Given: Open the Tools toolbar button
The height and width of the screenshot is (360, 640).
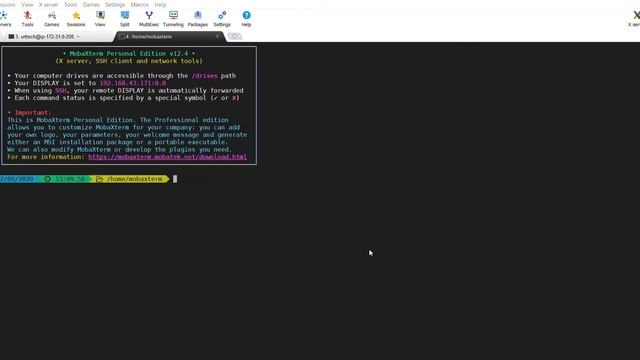Looking at the screenshot, I should point(27,19).
